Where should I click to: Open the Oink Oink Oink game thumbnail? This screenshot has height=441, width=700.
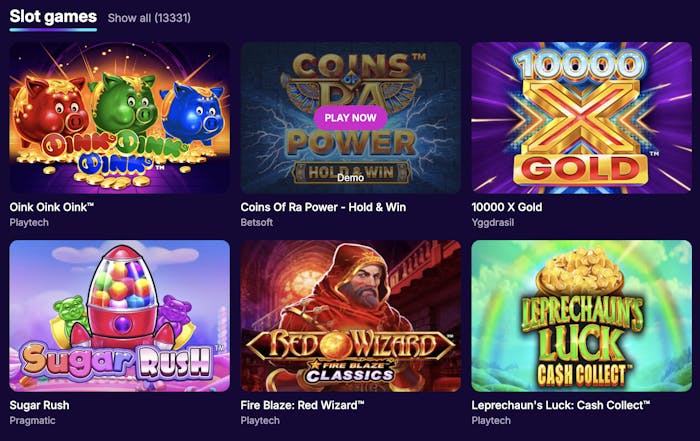click(x=120, y=118)
